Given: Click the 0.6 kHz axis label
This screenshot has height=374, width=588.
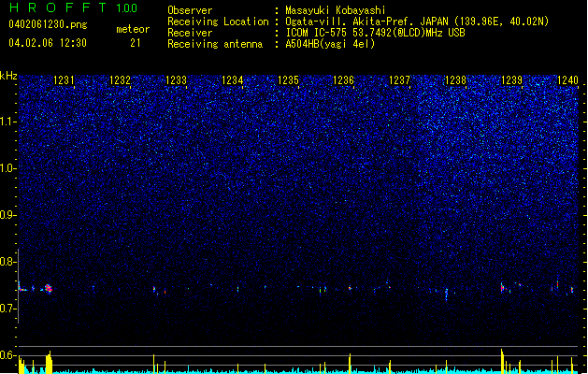Looking at the screenshot, I should coord(8,355).
